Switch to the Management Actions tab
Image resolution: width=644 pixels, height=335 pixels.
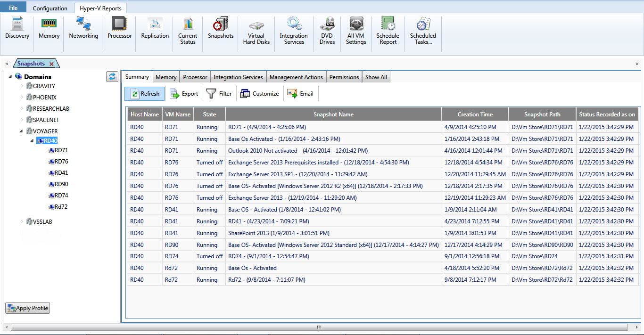pos(296,77)
